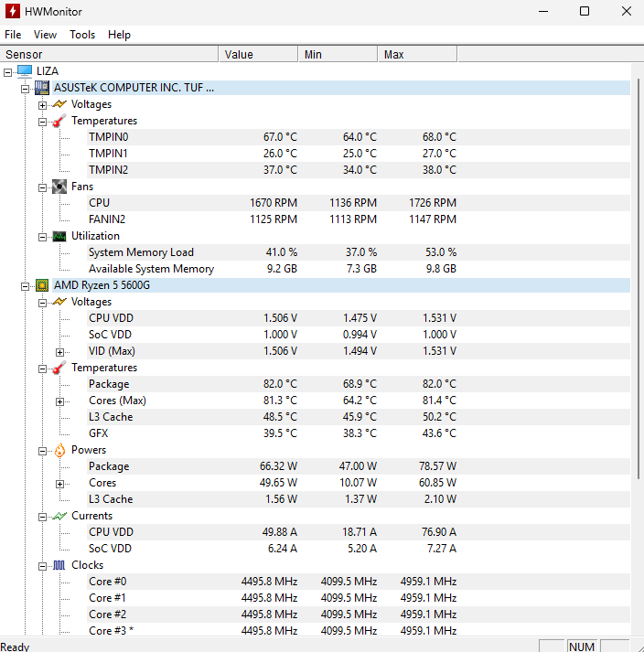Click the Powers flame icon
Image resolution: width=644 pixels, height=652 pixels.
59,450
